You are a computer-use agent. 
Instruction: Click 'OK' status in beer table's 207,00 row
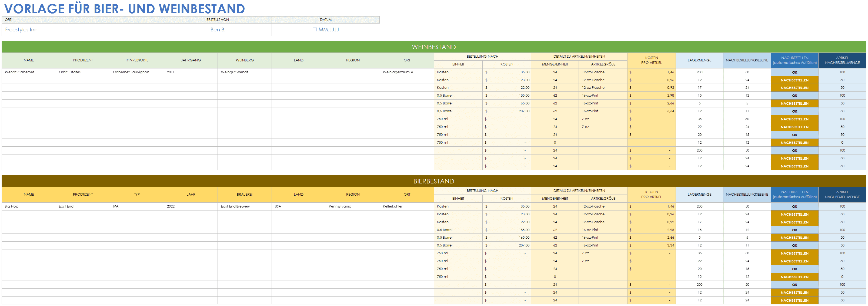[794, 246]
